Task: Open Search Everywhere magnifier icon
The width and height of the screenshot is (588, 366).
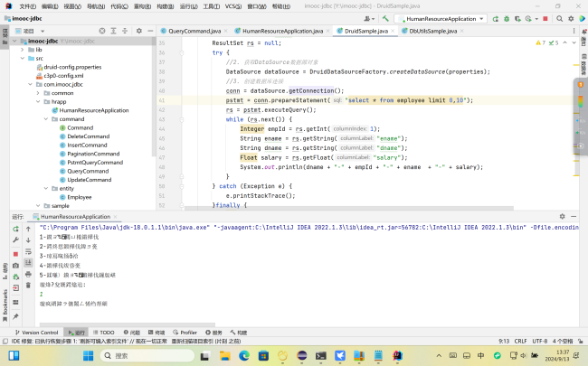Action: [x=561, y=18]
